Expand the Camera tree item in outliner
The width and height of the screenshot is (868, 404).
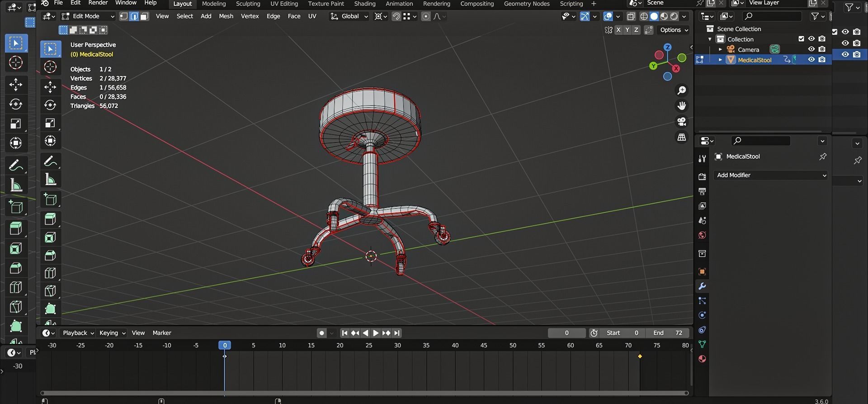(720, 49)
